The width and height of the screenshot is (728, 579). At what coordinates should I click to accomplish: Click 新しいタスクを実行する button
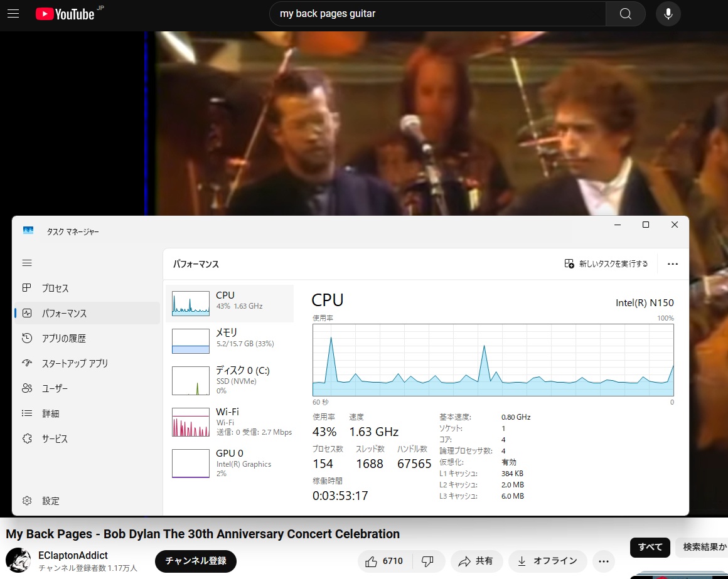pos(606,264)
